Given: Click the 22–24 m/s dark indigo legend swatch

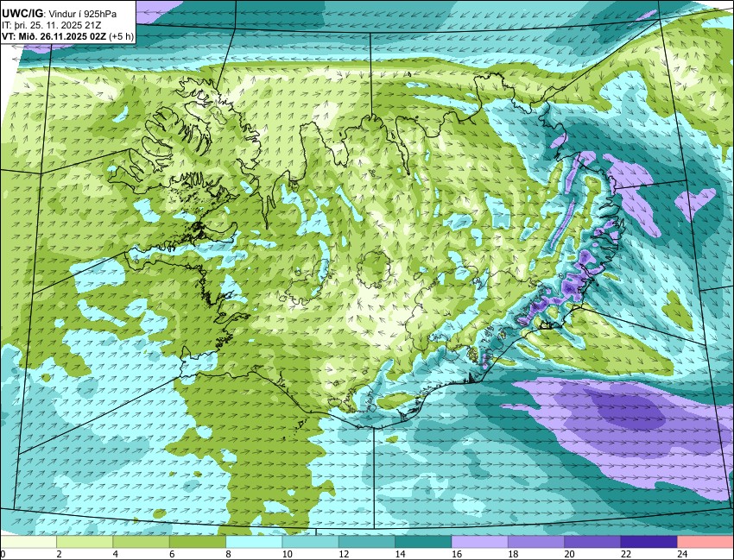Looking at the screenshot, I should pos(649,542).
